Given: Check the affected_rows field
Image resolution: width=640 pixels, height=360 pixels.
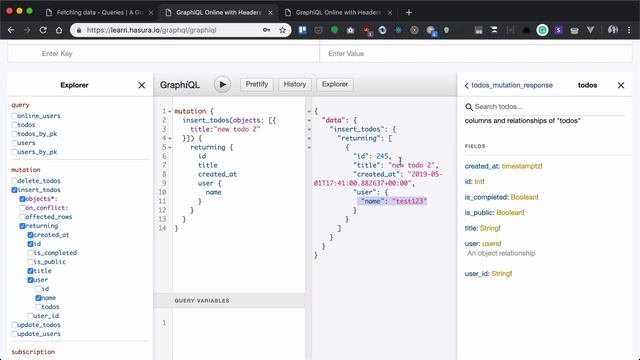Looking at the screenshot, I should (x=22, y=217).
